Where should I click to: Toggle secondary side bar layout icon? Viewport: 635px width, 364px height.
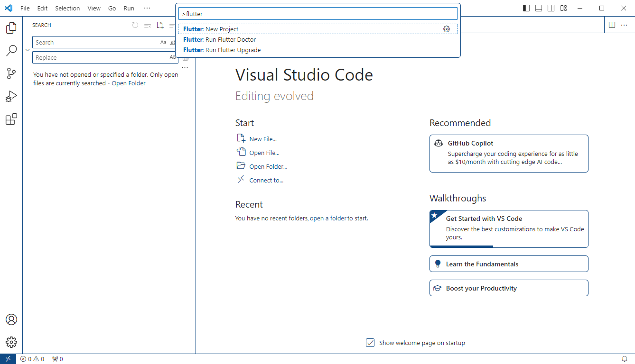tap(551, 8)
